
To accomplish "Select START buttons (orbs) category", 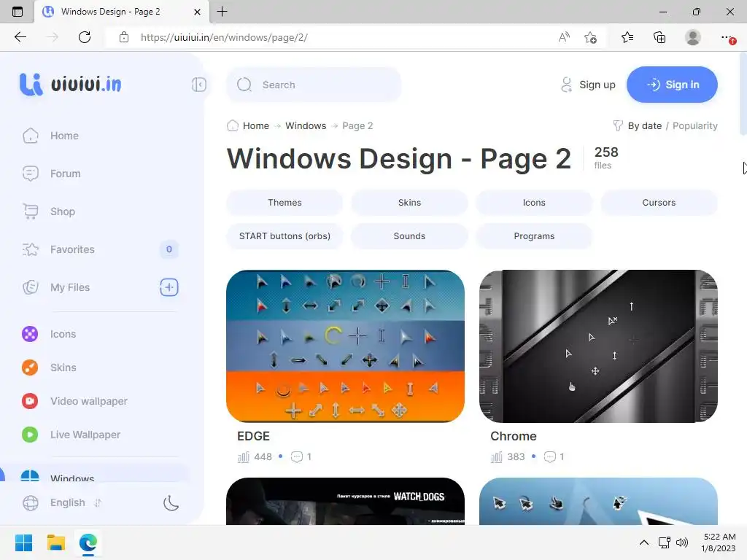I will point(285,236).
